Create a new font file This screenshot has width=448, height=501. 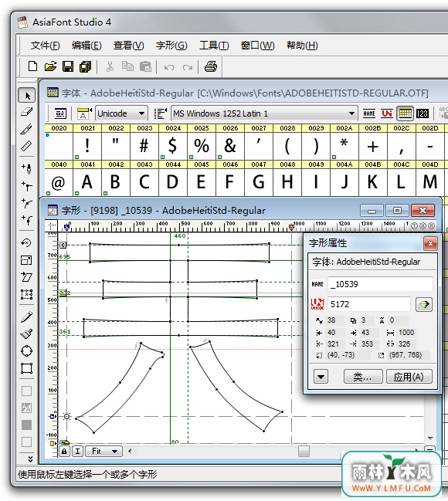(x=32, y=66)
